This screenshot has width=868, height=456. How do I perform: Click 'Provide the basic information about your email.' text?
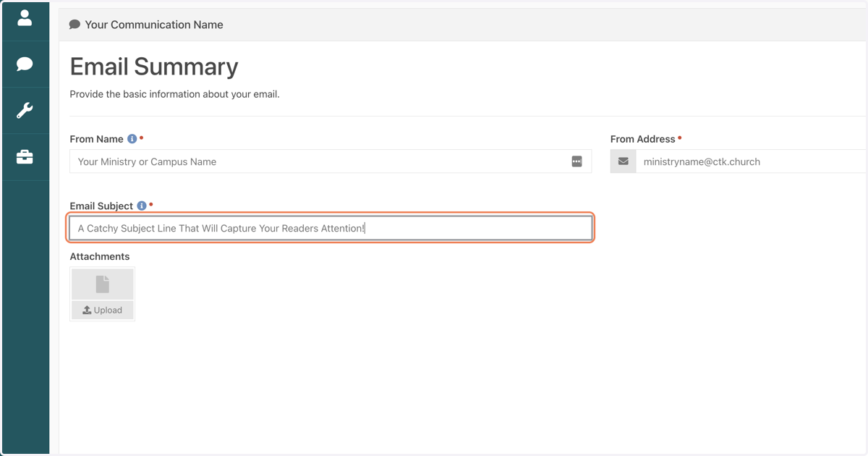[174, 94]
